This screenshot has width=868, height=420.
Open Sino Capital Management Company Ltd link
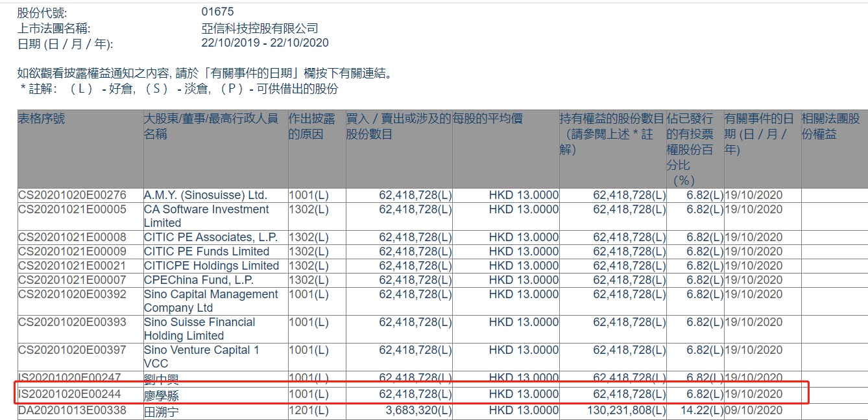[211, 301]
